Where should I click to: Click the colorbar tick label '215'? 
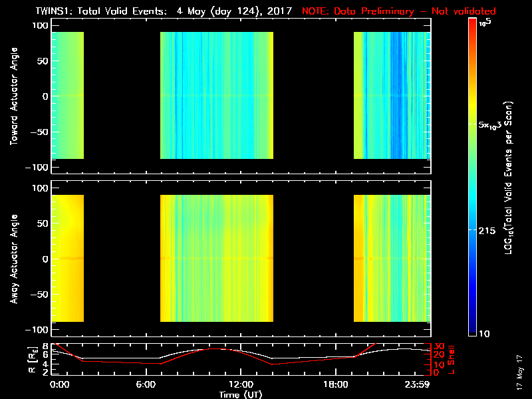(487, 231)
